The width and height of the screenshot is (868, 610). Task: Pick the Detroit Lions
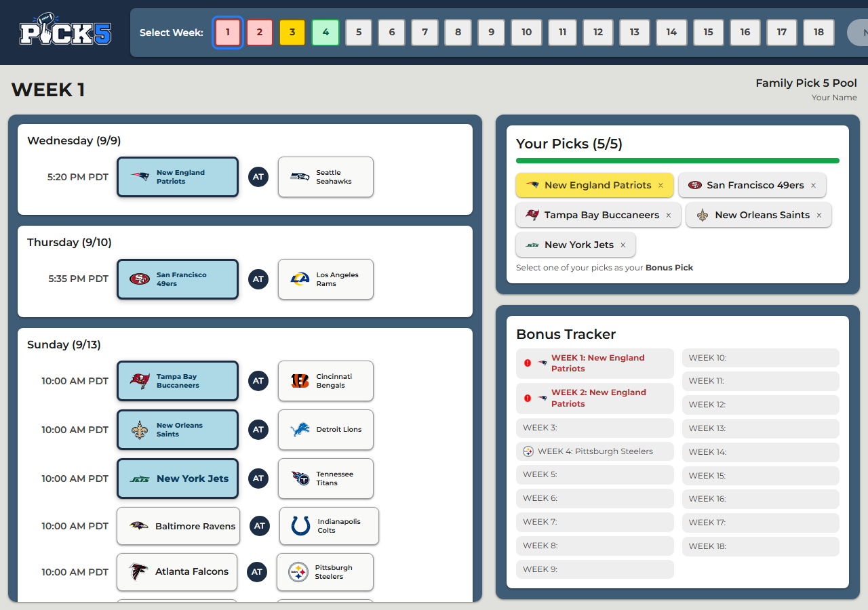click(325, 430)
